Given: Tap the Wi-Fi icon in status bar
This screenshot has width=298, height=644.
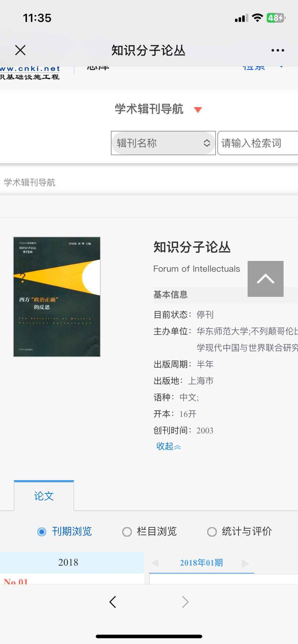Looking at the screenshot, I should [257, 18].
